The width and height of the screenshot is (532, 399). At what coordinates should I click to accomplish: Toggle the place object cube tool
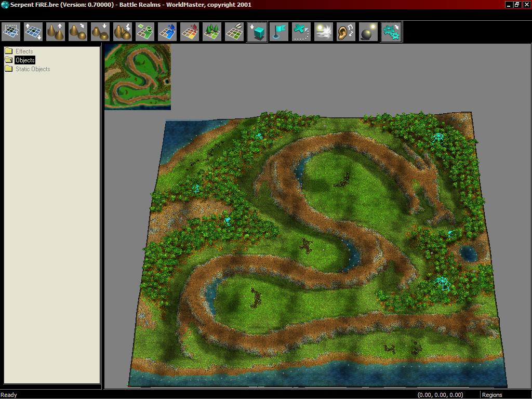point(257,32)
